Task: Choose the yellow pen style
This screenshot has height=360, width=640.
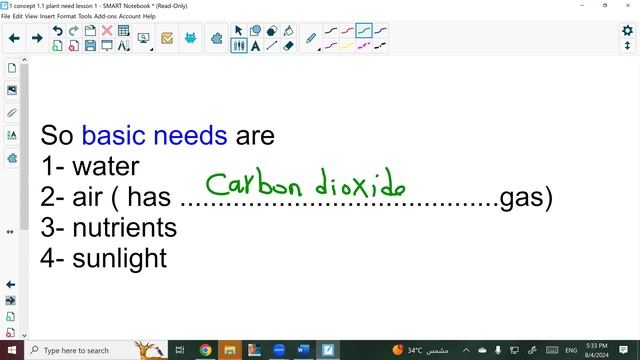Action: tap(347, 45)
